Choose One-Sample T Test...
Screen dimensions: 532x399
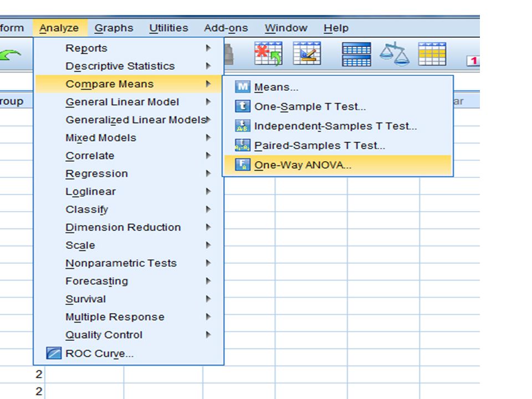pos(337,106)
